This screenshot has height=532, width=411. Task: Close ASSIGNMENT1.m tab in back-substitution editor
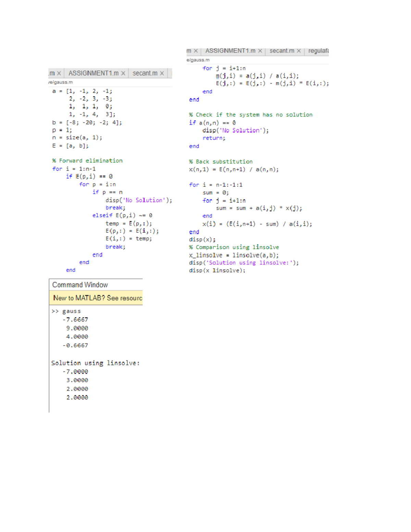pyautogui.click(x=260, y=51)
